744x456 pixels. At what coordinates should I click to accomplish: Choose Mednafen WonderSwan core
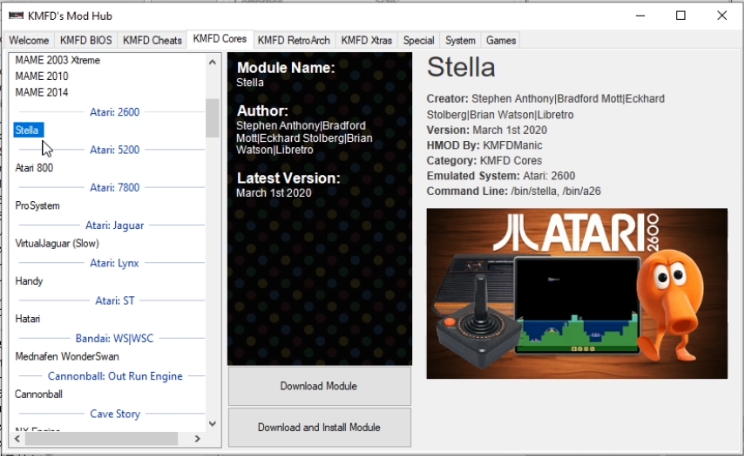click(x=67, y=356)
